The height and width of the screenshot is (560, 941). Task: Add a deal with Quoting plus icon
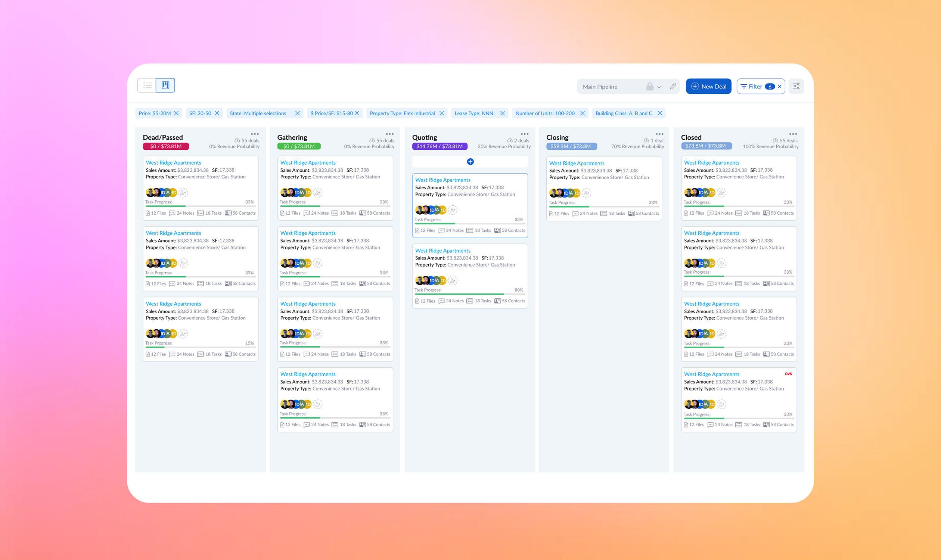click(470, 162)
